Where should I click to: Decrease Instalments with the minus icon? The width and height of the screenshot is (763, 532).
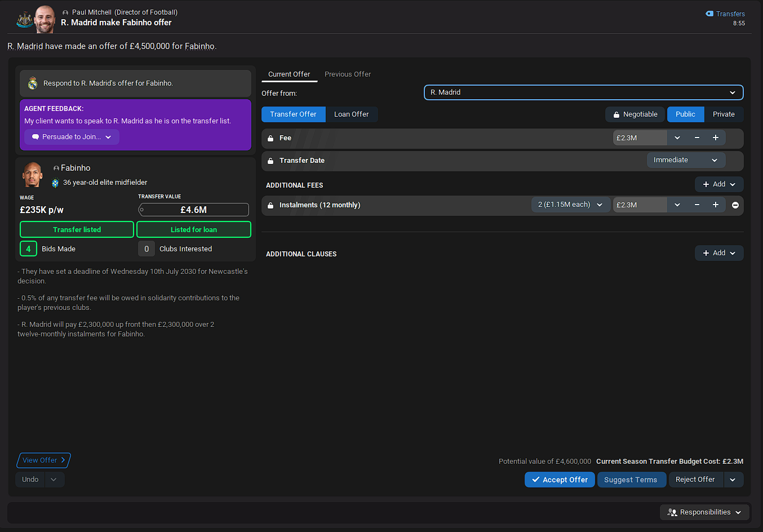coord(697,205)
